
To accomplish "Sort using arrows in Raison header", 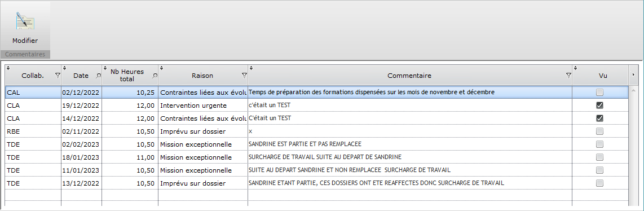I will click(161, 68).
